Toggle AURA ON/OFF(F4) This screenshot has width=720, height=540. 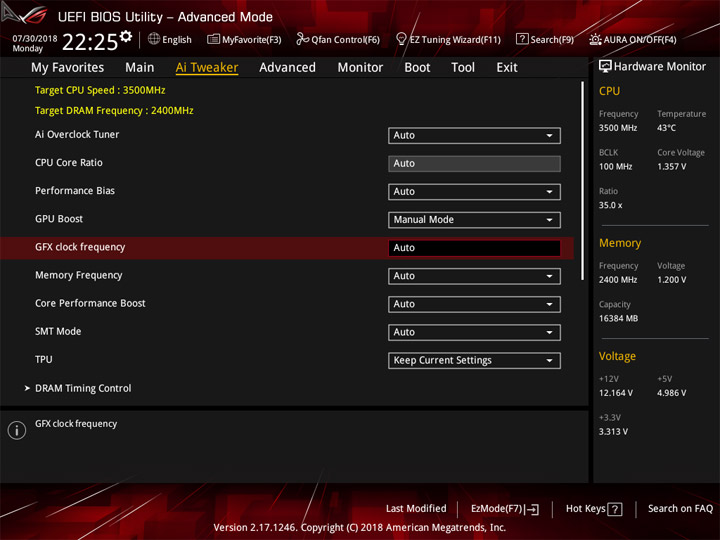click(x=633, y=39)
